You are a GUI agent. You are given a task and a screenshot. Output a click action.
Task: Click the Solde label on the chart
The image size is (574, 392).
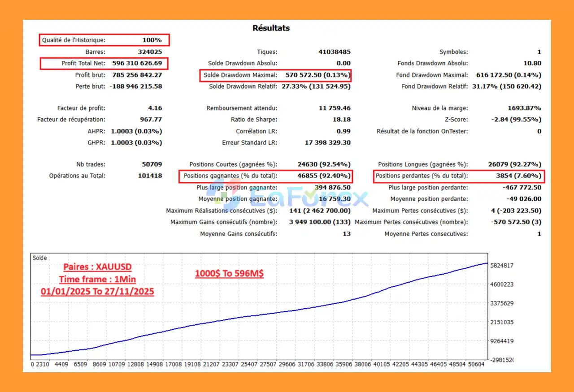(39, 258)
